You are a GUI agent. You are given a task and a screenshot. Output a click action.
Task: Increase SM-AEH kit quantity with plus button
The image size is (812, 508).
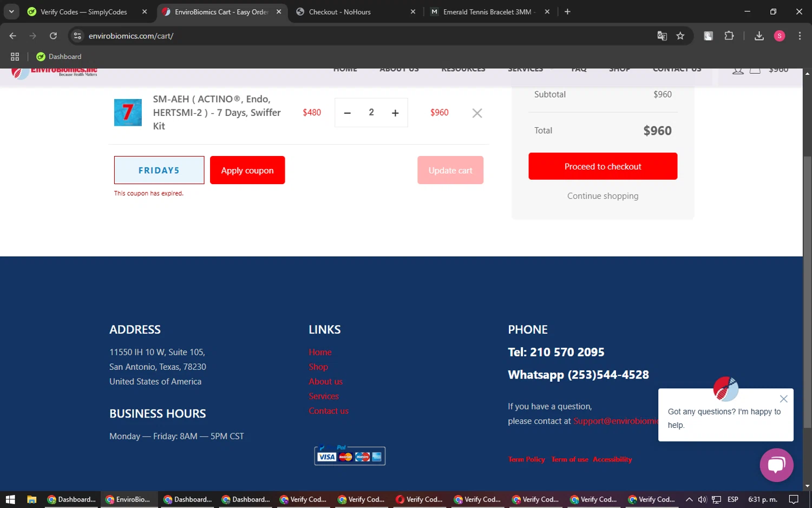tap(395, 113)
